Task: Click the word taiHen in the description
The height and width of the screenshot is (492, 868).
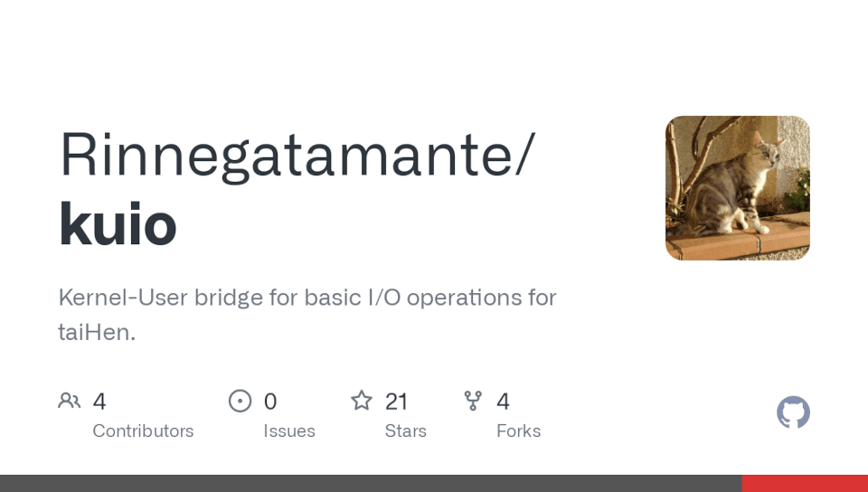Action: click(96, 332)
